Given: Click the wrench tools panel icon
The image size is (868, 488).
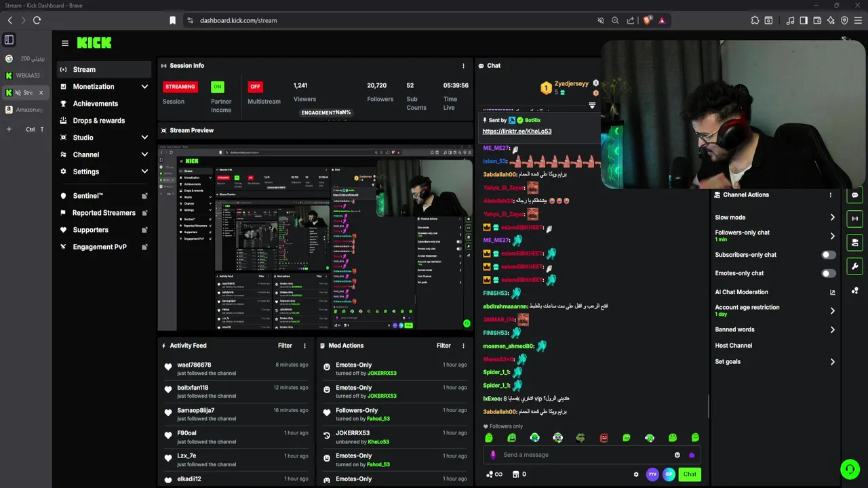Looking at the screenshot, I should pyautogui.click(x=854, y=266).
